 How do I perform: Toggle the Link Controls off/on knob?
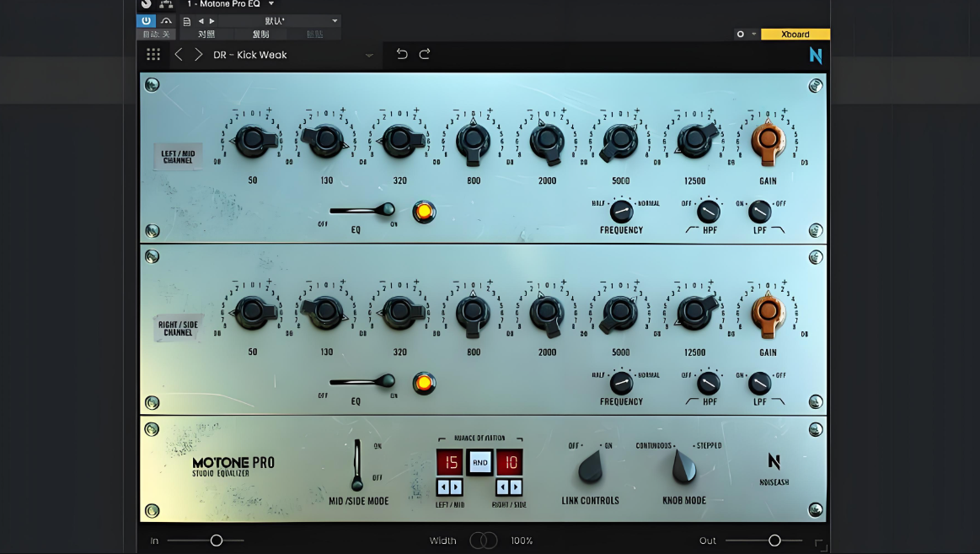pyautogui.click(x=590, y=468)
